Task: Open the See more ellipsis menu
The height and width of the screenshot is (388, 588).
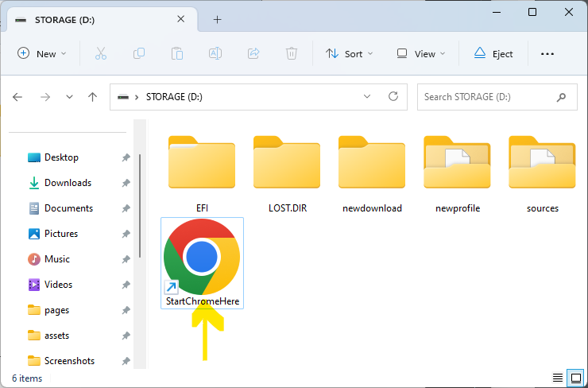Action: (547, 53)
